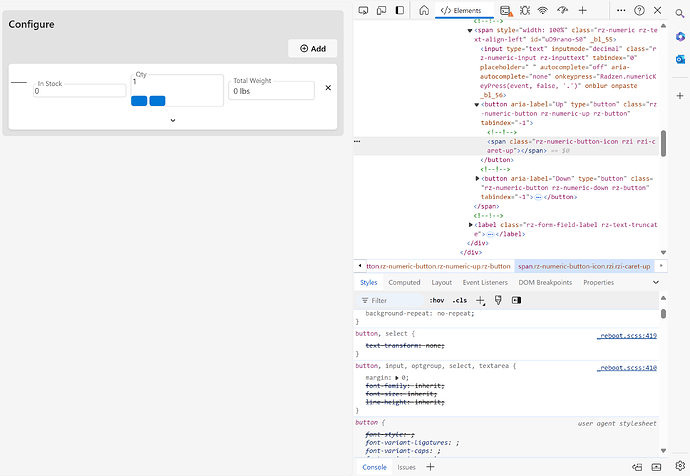
Task: Click the three dots beside selected DOM node
Action: click(x=357, y=141)
